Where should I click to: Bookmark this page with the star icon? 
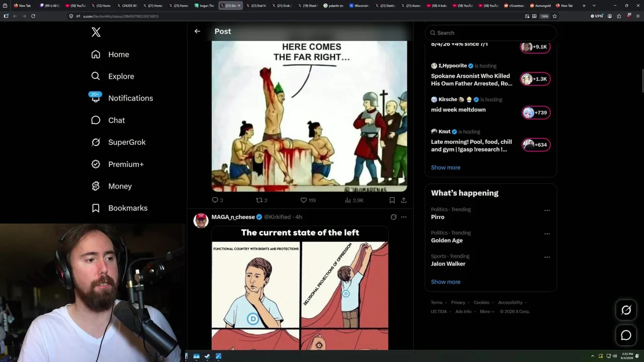coord(554,16)
